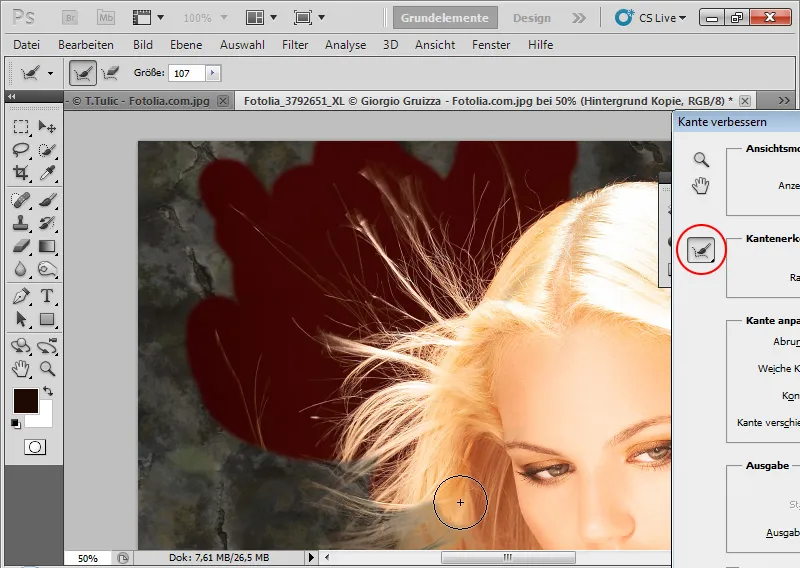This screenshot has width=800, height=568.
Task: Open the Datei menu
Action: (27, 45)
